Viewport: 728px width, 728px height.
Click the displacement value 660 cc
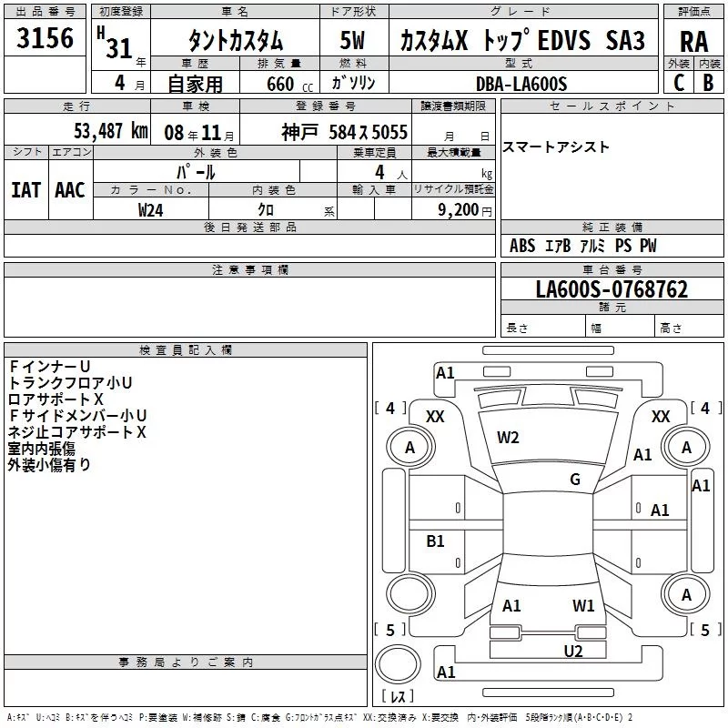point(289,84)
